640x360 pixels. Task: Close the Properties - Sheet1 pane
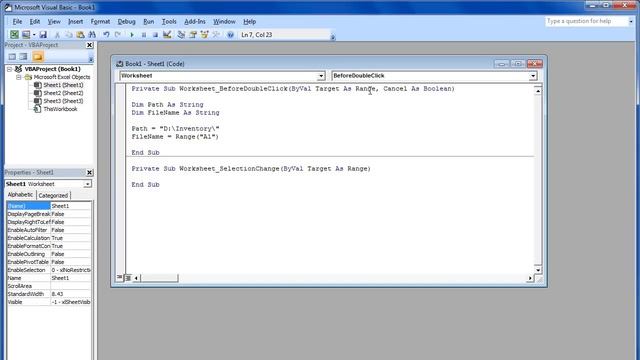click(x=89, y=172)
